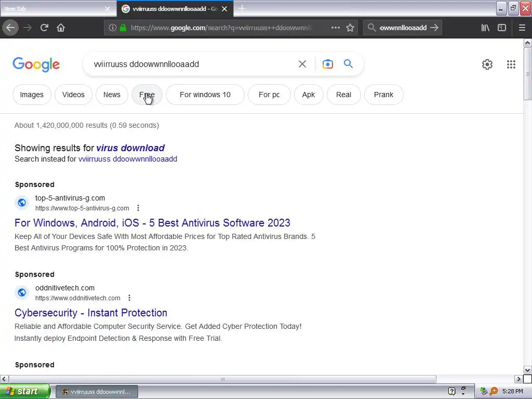This screenshot has height=399, width=532.
Task: Click the help tray icon in taskbar
Action: (451, 391)
